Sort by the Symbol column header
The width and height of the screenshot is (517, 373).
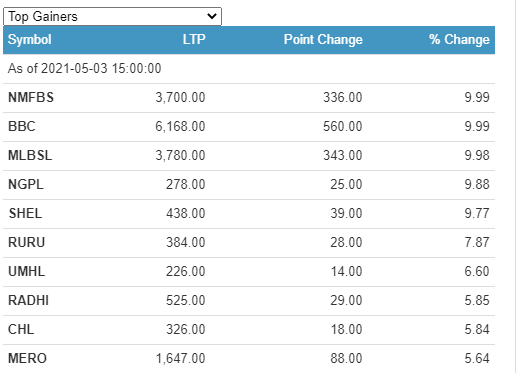pos(30,40)
